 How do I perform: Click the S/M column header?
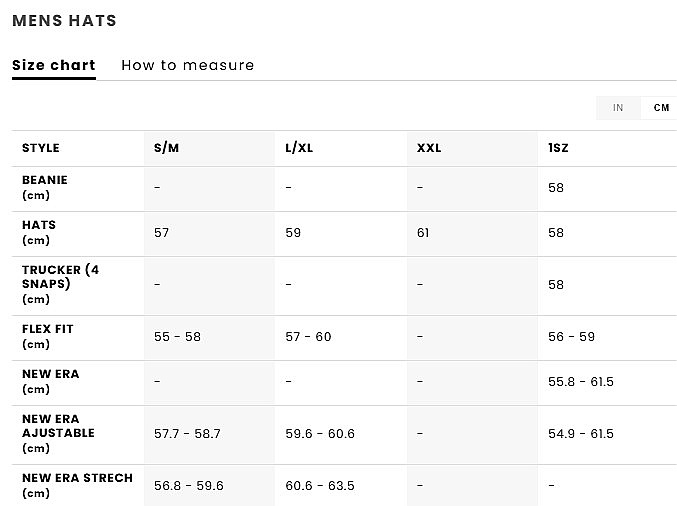[x=167, y=148]
